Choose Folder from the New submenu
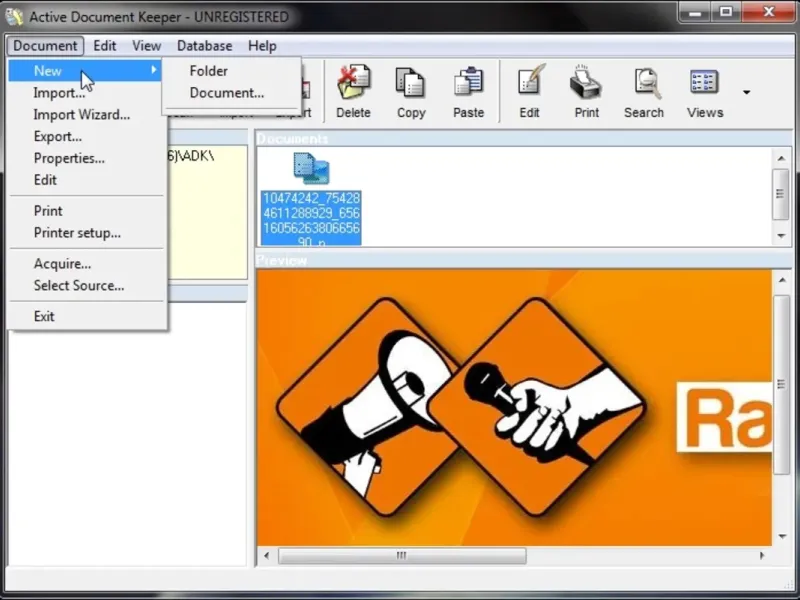This screenshot has width=800, height=600. click(209, 71)
